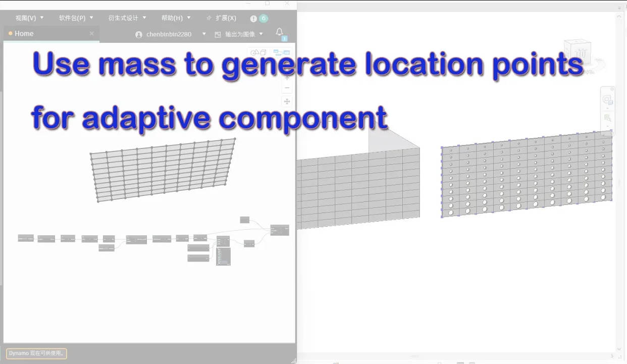Screen dimensions: 627x364
Task: Click the zoom tool in Revit's navigation bar
Action: click(607, 116)
